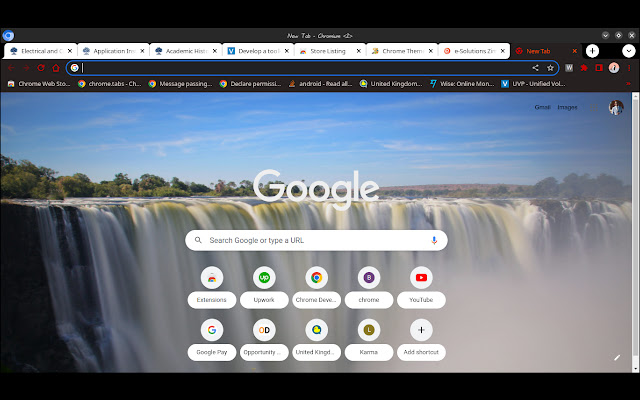The image size is (640, 400).
Task: Open the Chrome Deve... shortcut tile
Action: [316, 287]
